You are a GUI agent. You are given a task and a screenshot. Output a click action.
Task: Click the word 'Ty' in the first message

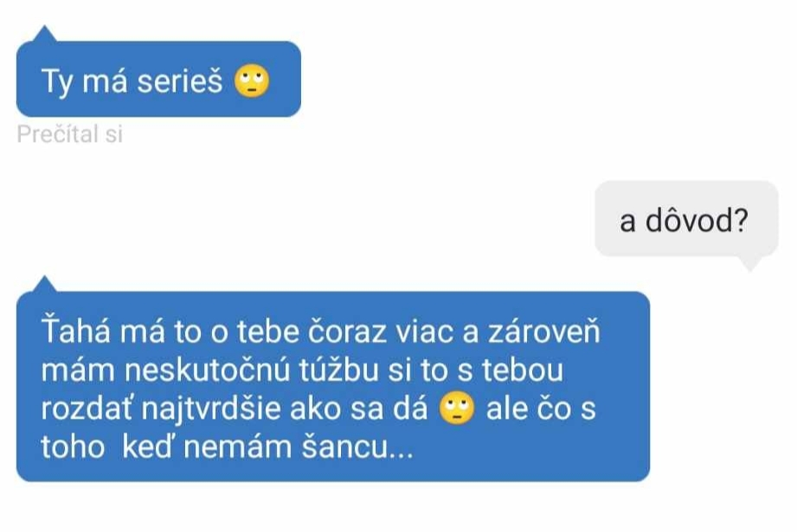[57, 82]
